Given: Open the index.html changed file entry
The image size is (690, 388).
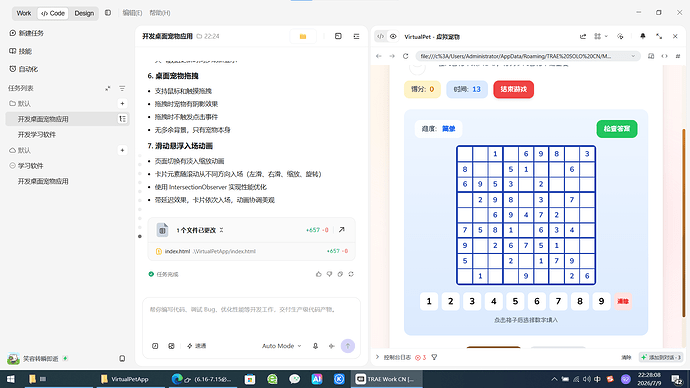Looking at the screenshot, I should [251, 251].
